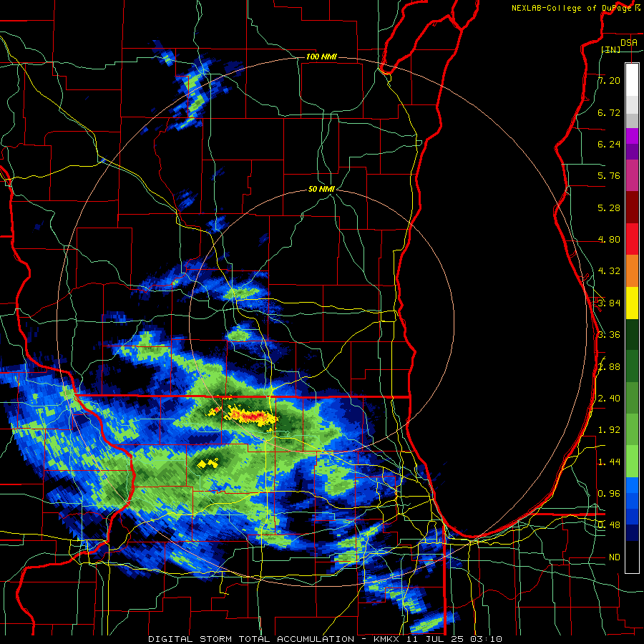Click the yellow legend color block
The width and height of the screenshot is (644, 644).
pyautogui.click(x=632, y=303)
